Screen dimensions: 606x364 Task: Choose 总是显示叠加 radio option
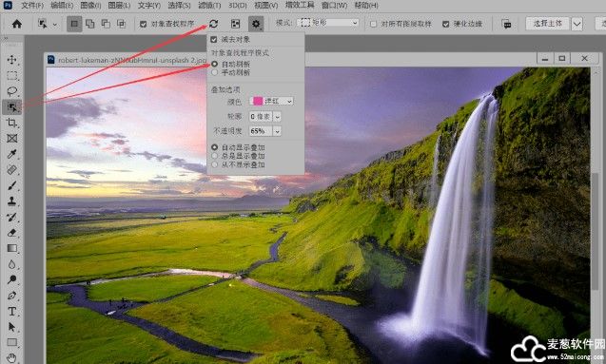(x=214, y=156)
